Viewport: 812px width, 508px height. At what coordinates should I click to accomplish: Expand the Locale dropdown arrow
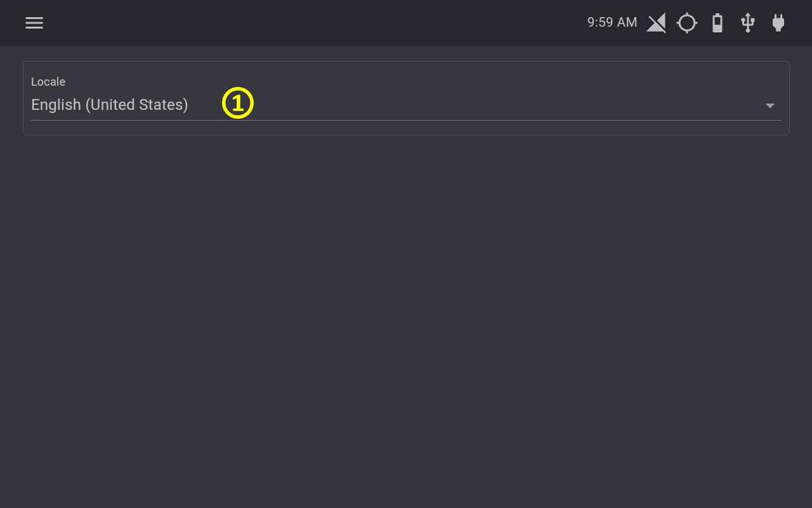click(770, 105)
